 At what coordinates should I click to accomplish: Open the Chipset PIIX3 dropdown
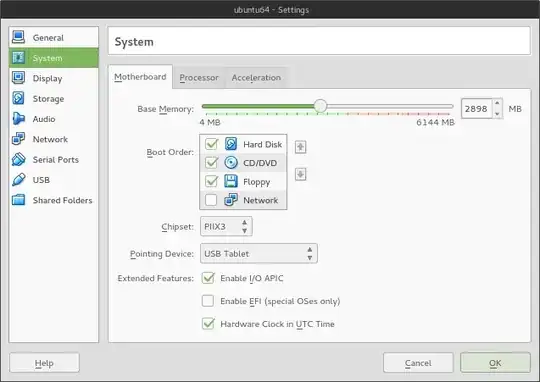[x=226, y=226]
